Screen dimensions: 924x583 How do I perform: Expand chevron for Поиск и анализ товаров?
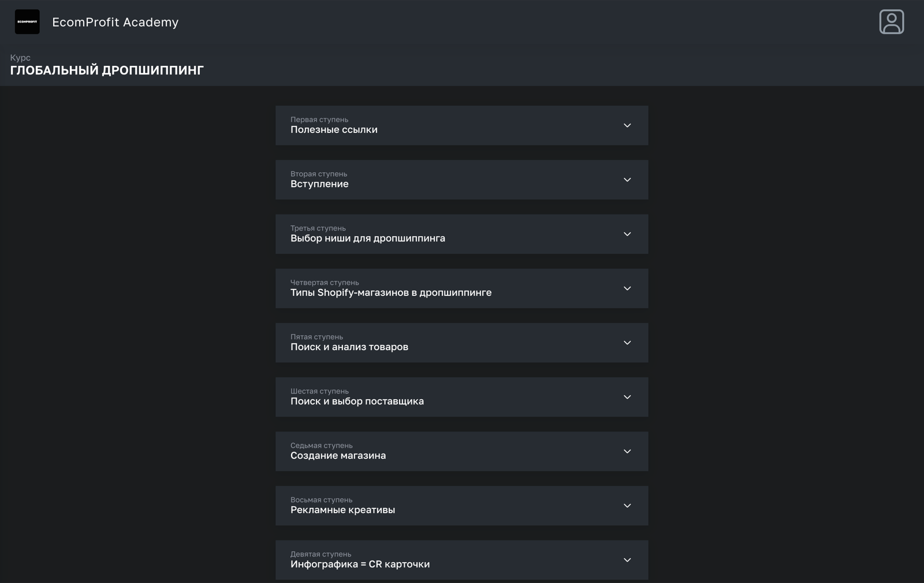tap(627, 343)
